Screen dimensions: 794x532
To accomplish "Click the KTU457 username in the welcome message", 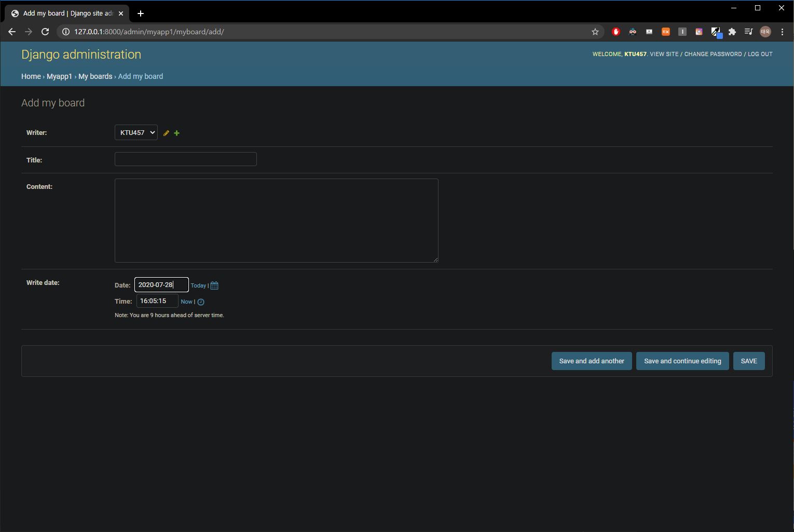I will 635,54.
